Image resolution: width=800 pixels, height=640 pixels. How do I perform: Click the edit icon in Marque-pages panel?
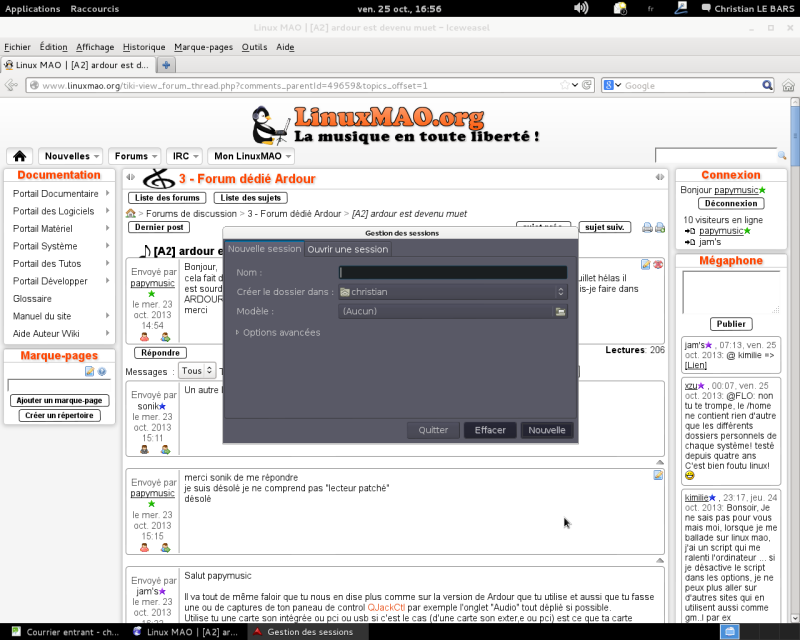click(89, 372)
